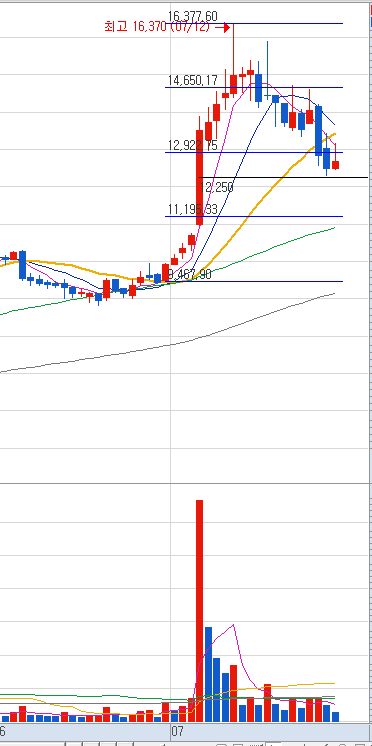Select the tallest blue volume bar
372x746 pixels.
[208, 674]
